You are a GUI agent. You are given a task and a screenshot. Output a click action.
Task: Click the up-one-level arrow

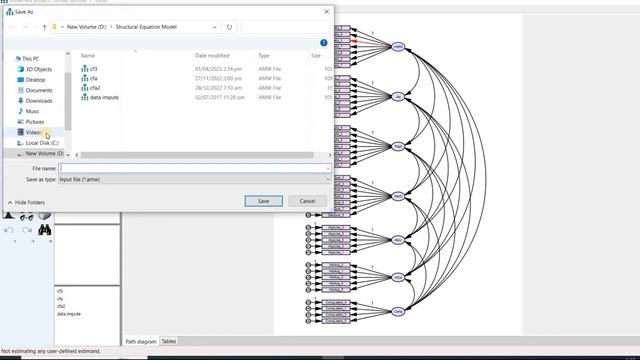44,27
